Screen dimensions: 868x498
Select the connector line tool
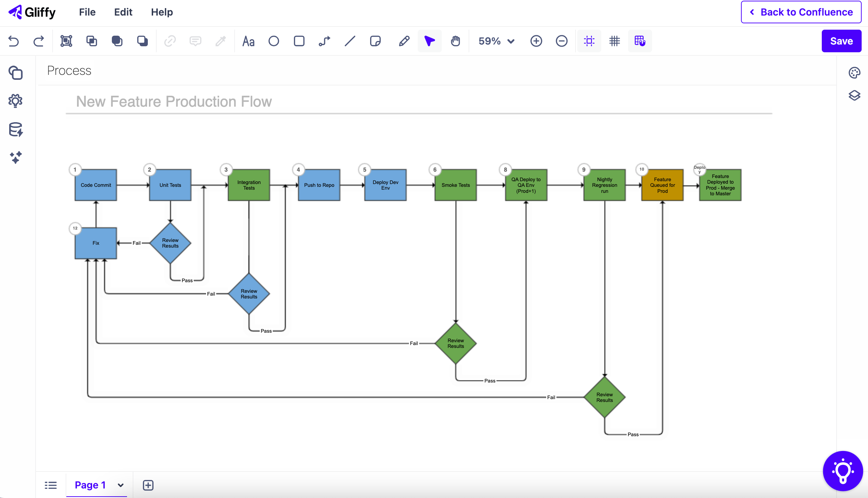pyautogui.click(x=324, y=41)
